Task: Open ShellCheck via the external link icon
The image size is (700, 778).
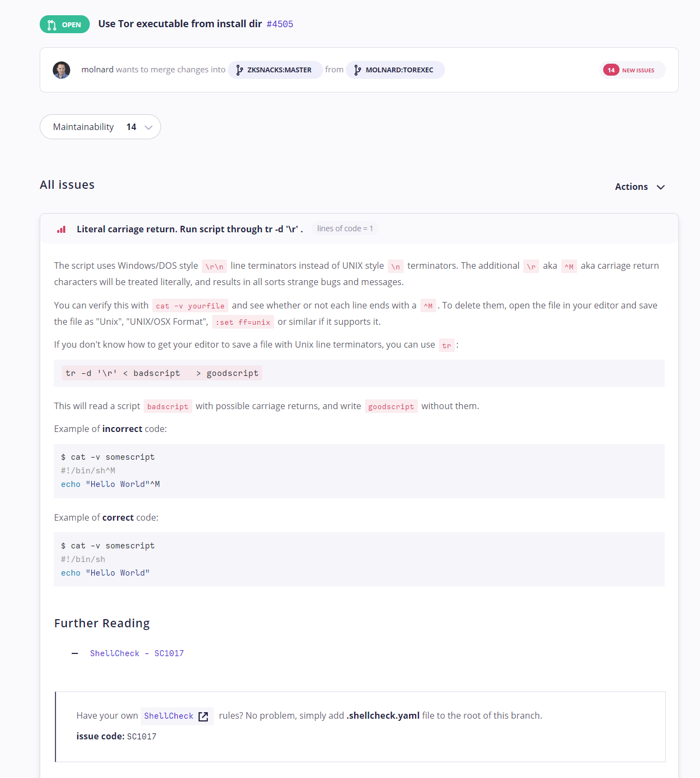Action: (x=204, y=716)
